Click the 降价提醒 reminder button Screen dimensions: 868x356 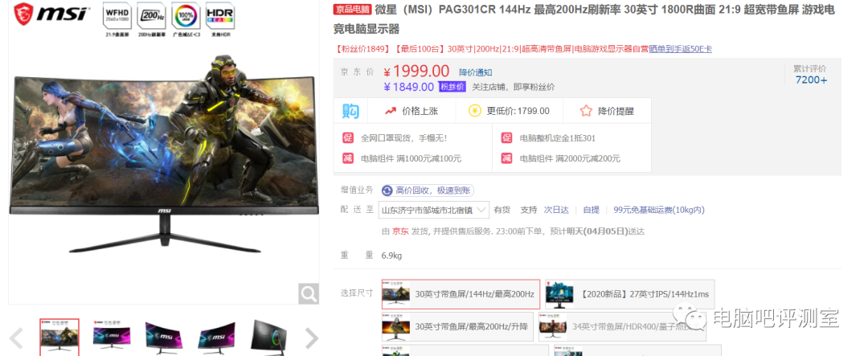click(x=607, y=111)
